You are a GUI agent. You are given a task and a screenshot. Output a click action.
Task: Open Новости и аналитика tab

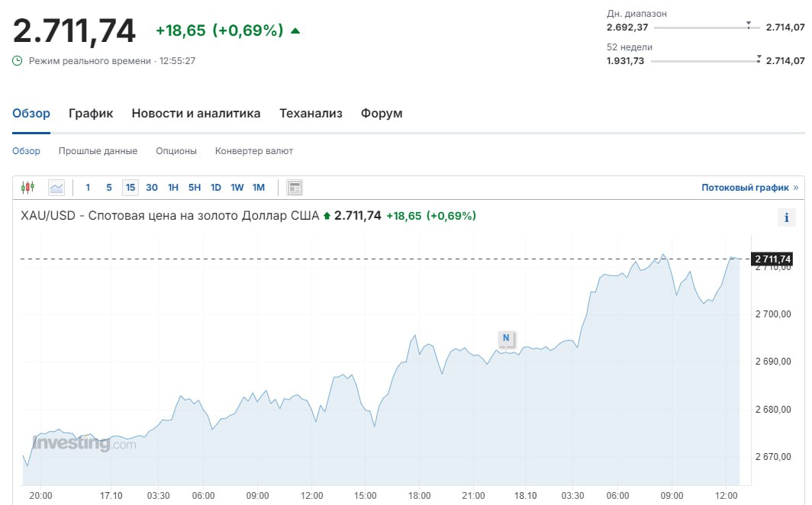[196, 114]
